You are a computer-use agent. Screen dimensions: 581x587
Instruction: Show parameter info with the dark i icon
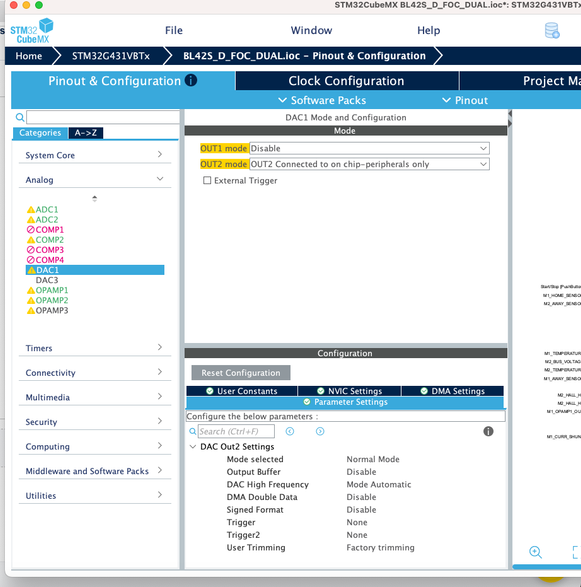(488, 431)
